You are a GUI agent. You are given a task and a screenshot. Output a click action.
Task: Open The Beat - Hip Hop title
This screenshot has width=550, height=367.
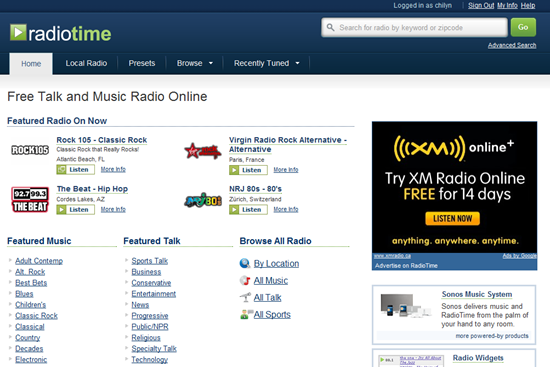[x=92, y=189]
